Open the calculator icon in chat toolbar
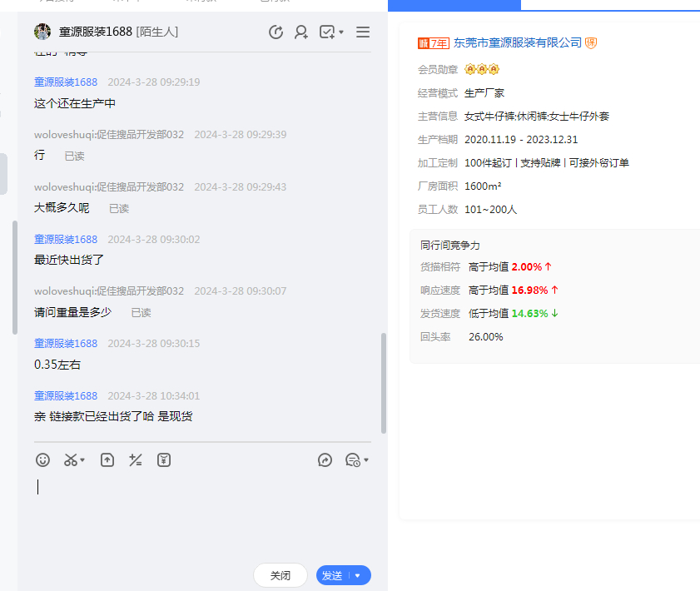 136,459
